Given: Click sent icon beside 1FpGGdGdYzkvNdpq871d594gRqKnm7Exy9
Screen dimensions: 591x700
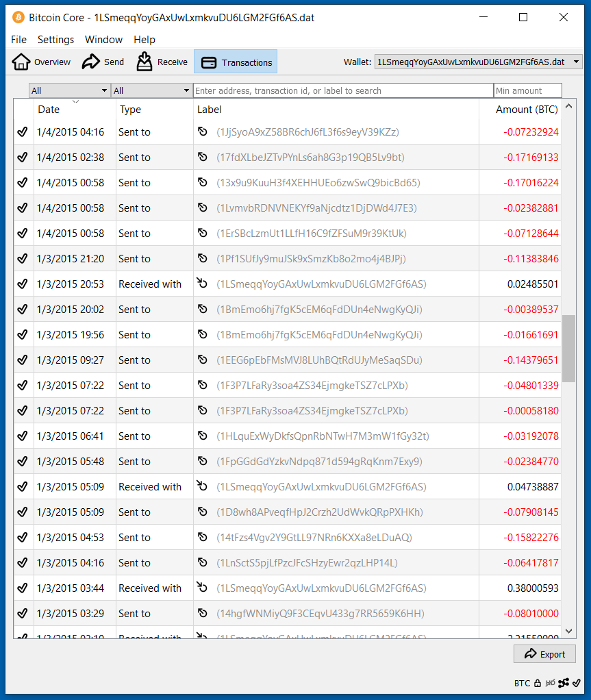Looking at the screenshot, I should 203,461.
